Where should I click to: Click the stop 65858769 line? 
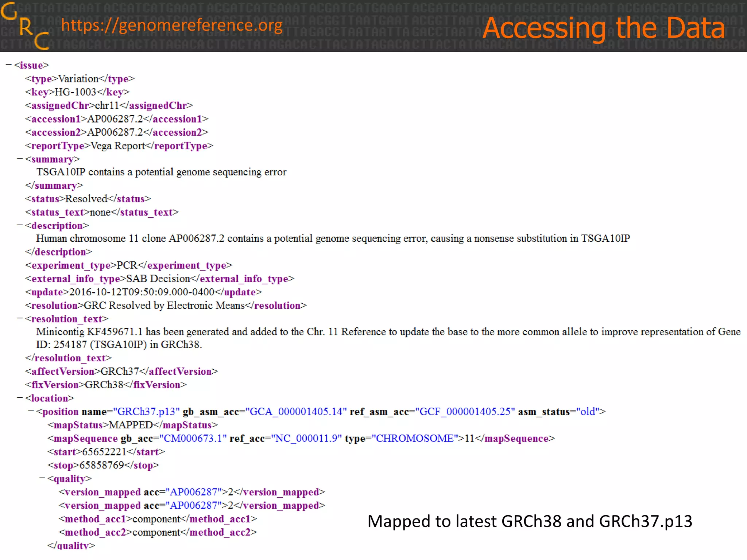tap(103, 465)
